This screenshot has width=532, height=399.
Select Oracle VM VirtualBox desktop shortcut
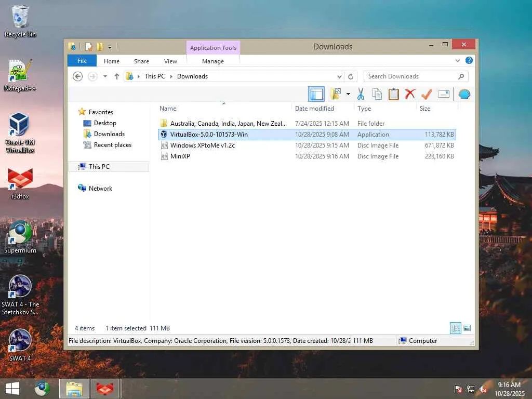(20, 133)
